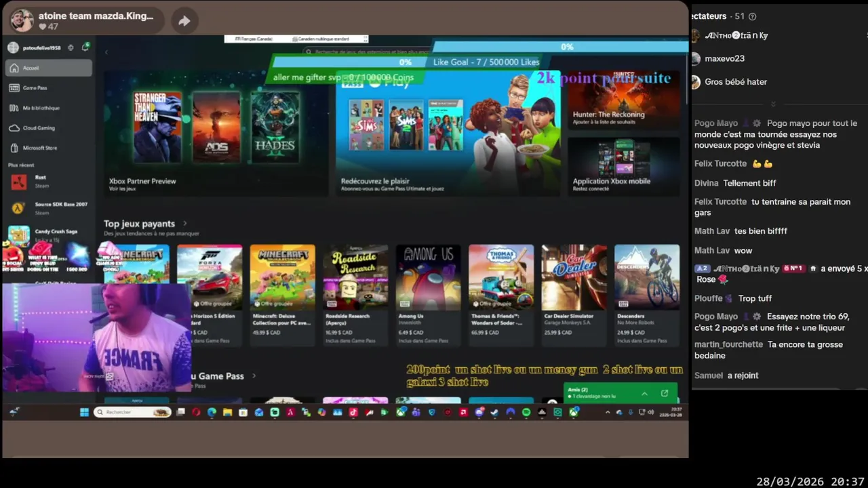Open the ADS game cover
This screenshot has width=868, height=488.
216,127
